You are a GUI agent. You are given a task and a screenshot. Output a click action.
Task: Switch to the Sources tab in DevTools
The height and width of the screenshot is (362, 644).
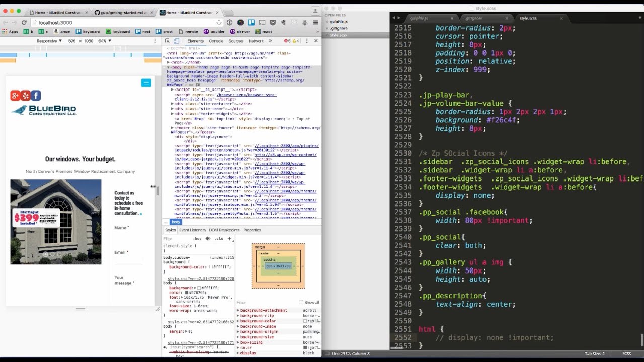(x=235, y=41)
